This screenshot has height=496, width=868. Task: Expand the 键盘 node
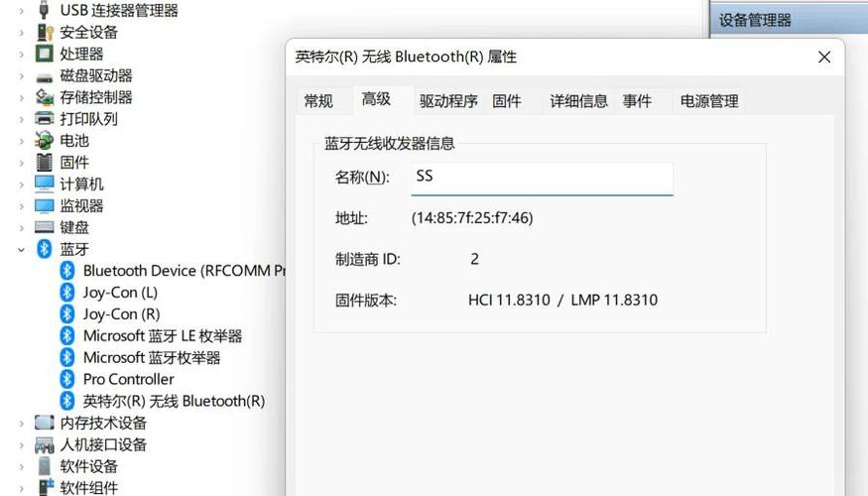tap(22, 227)
